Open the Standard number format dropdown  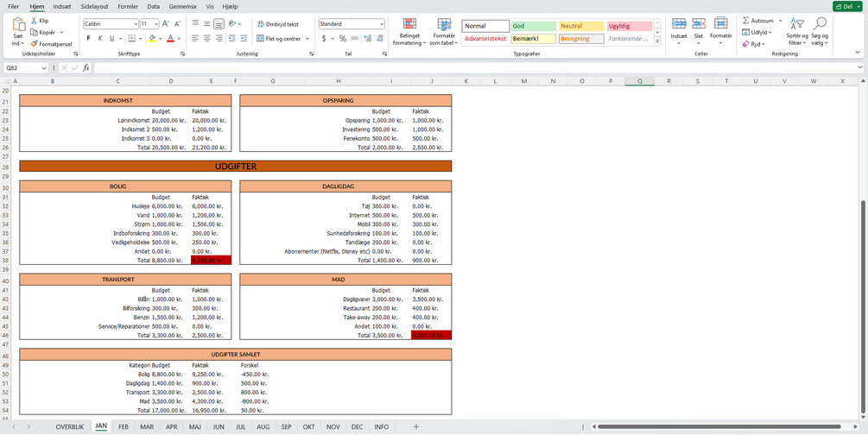382,24
